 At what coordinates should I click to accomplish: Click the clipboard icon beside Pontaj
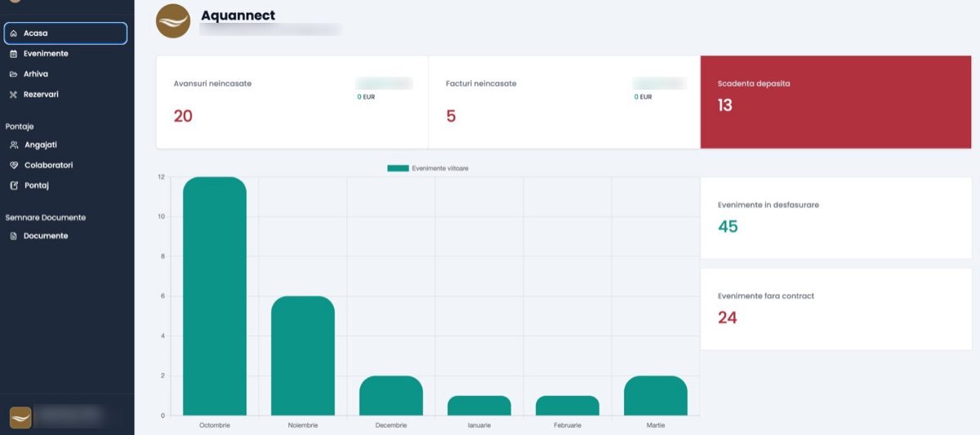click(x=14, y=186)
